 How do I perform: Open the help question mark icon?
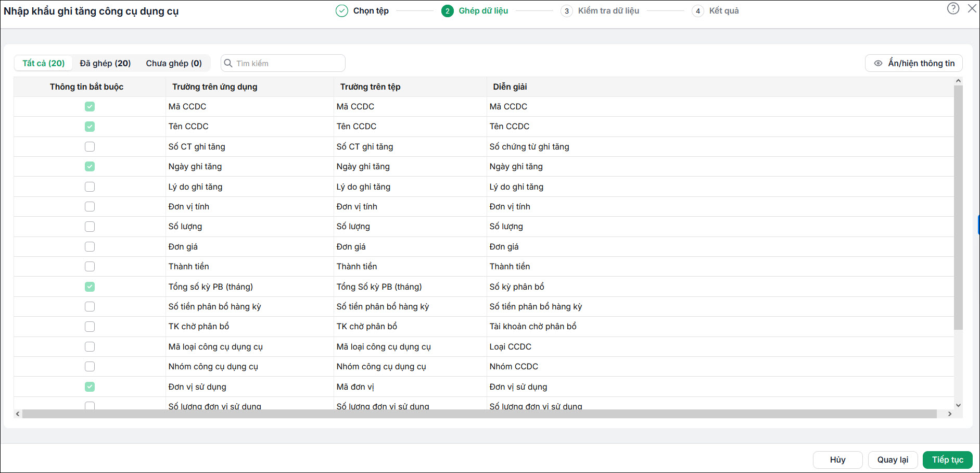(953, 8)
